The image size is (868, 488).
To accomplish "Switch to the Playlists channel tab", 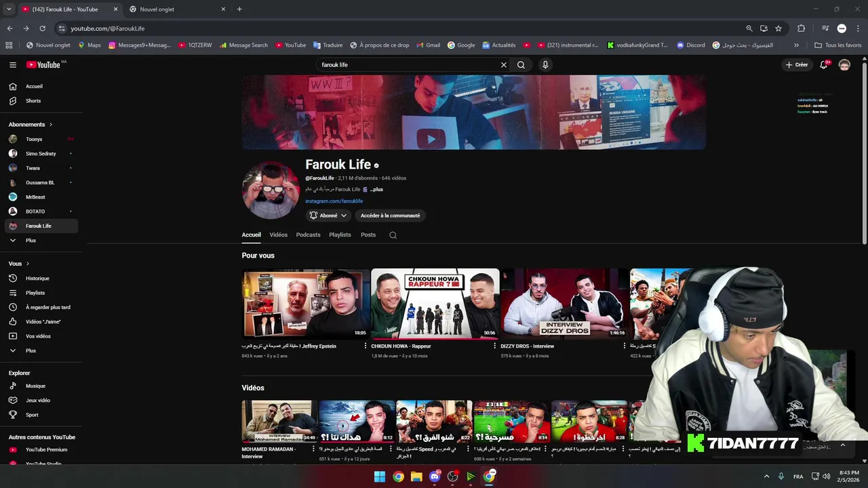I will pos(340,235).
